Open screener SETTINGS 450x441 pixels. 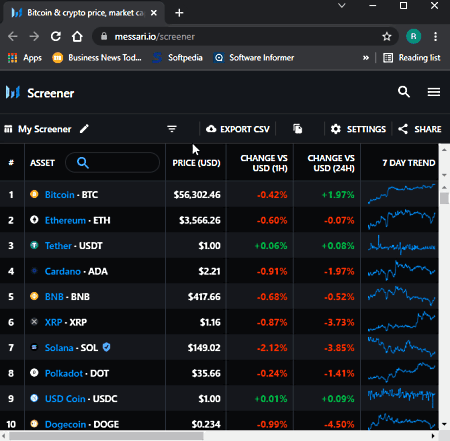(358, 129)
